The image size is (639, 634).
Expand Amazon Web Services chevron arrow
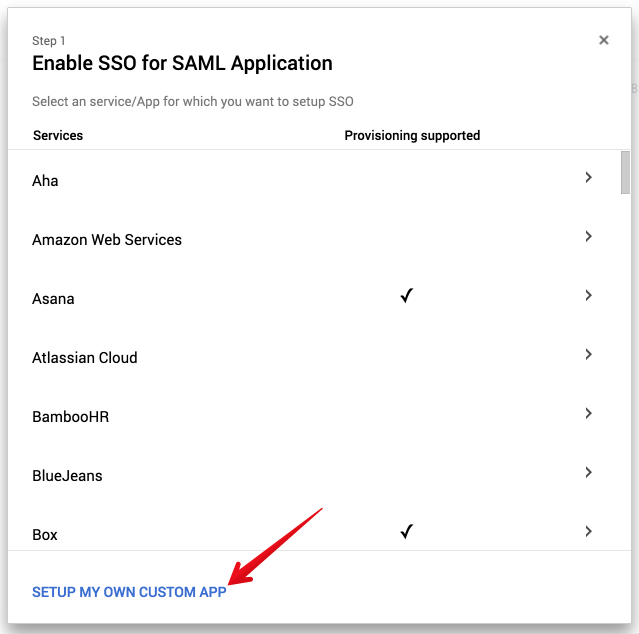[x=588, y=237]
